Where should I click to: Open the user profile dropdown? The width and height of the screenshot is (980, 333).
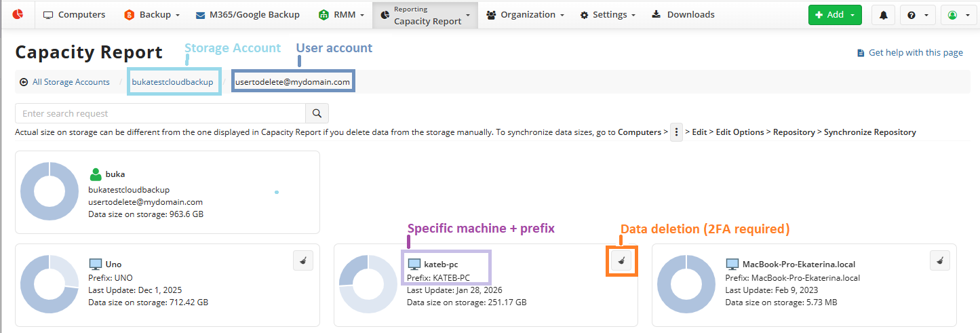click(x=958, y=15)
